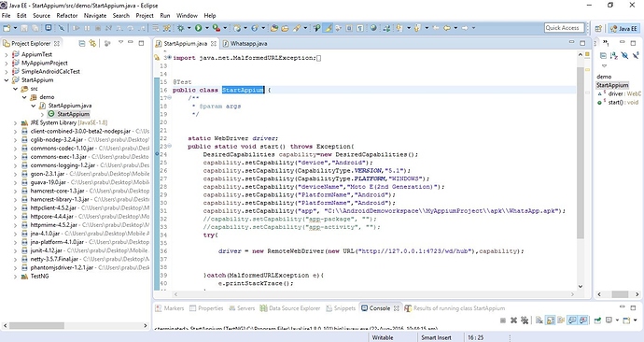644x342 pixels.
Task: Click the Run Last Tool (external tools) icon
Action: point(216,28)
